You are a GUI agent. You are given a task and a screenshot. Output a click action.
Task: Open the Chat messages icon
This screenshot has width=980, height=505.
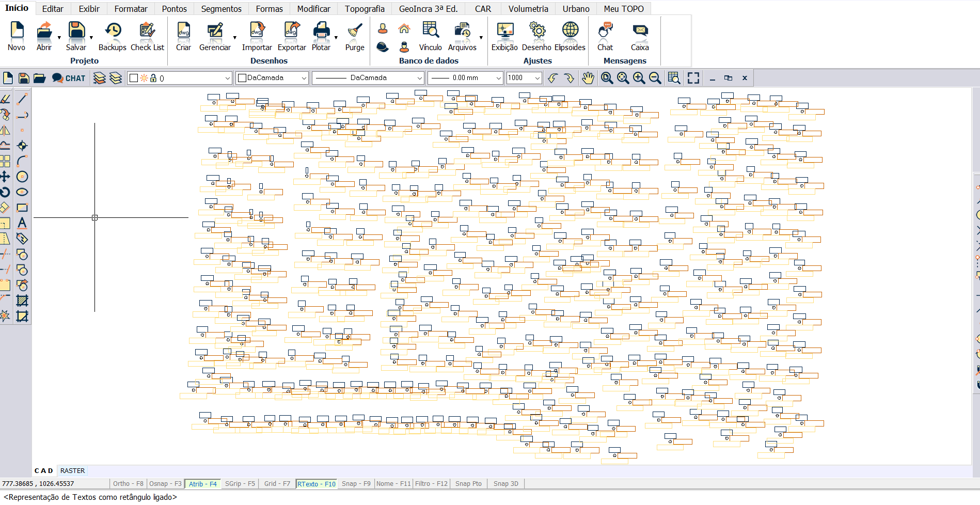point(605,36)
